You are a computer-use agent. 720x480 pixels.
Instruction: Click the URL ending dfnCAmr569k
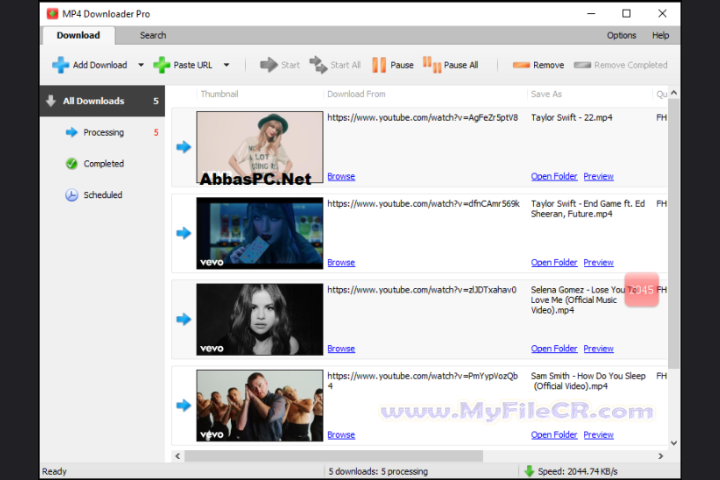pyautogui.click(x=423, y=203)
